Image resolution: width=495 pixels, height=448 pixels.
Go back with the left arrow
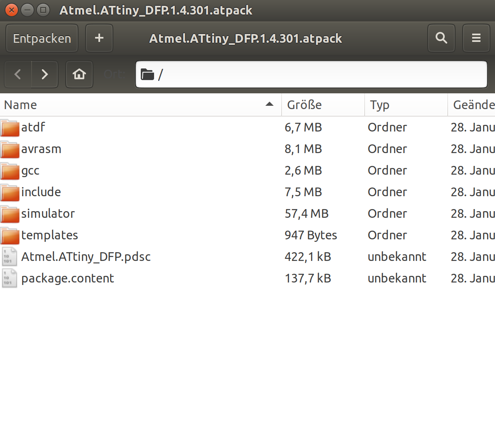point(18,74)
